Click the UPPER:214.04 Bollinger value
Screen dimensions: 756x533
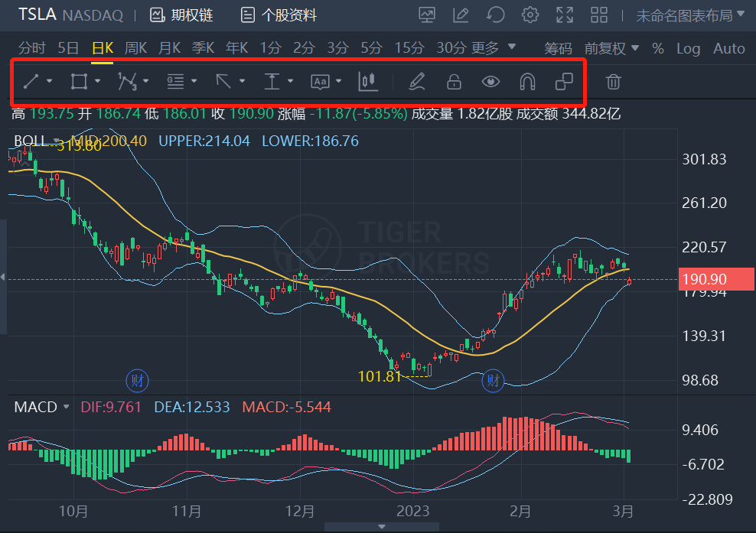point(204,141)
